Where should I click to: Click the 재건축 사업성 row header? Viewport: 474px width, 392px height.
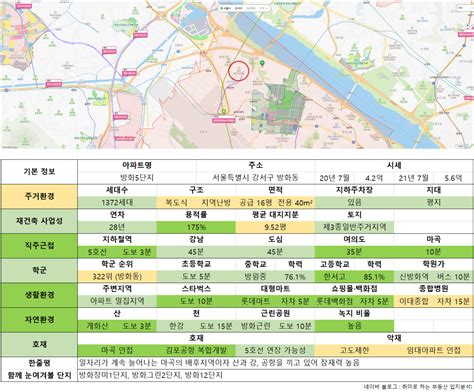(39, 221)
